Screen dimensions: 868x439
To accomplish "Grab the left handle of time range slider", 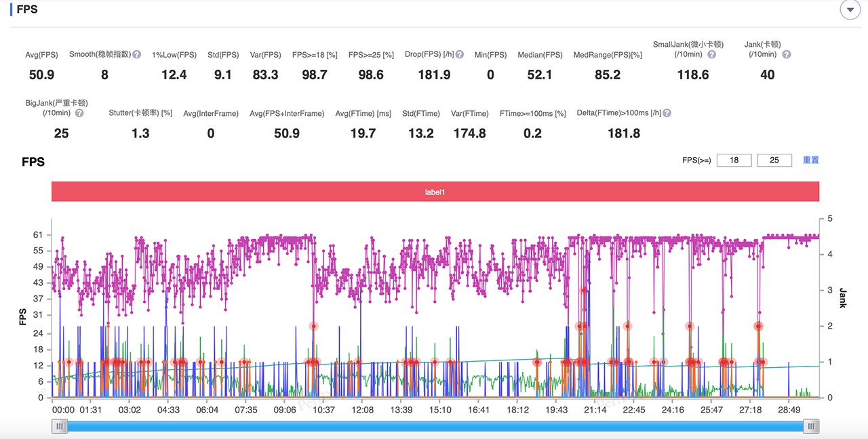I will (60, 426).
